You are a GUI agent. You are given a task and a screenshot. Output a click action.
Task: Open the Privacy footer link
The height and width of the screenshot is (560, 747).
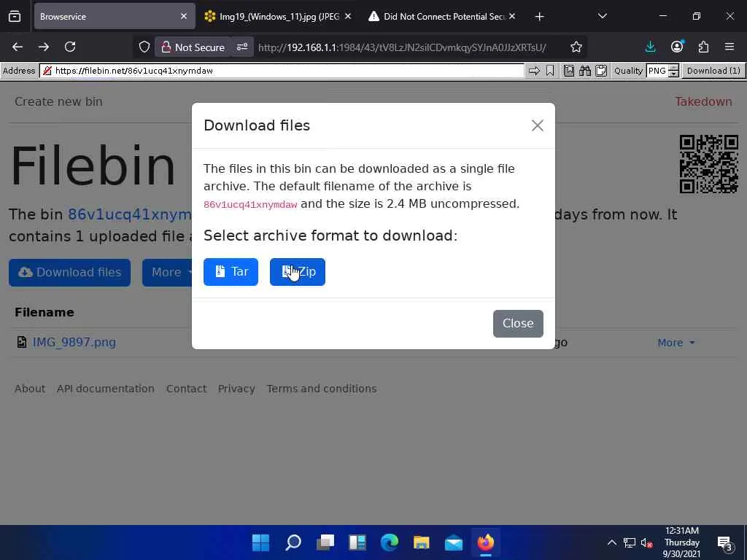[236, 389]
